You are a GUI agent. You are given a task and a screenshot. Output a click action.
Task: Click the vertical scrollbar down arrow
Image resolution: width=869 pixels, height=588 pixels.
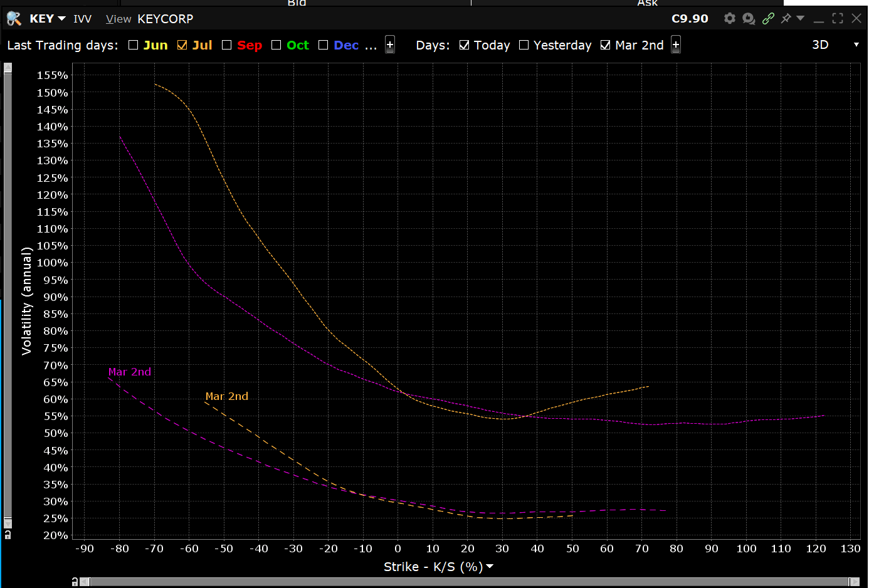click(x=8, y=523)
